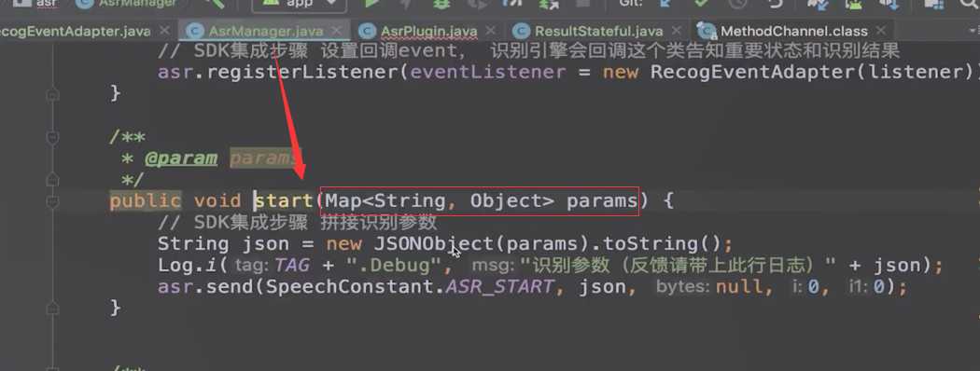The image size is (980, 371).
Task: Close the MethodChannel.class tab
Action: point(881,30)
